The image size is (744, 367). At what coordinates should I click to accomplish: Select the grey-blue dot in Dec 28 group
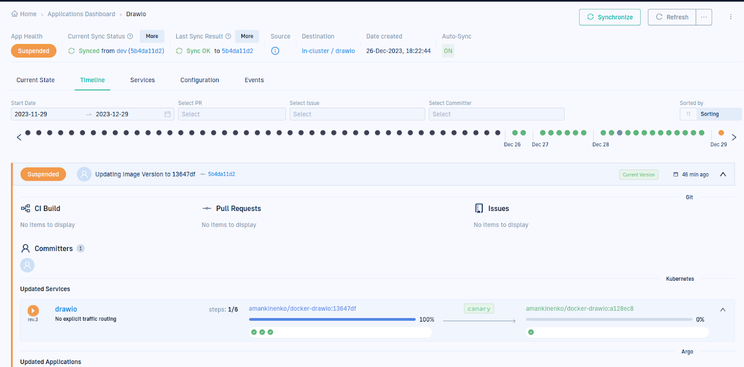click(x=620, y=133)
